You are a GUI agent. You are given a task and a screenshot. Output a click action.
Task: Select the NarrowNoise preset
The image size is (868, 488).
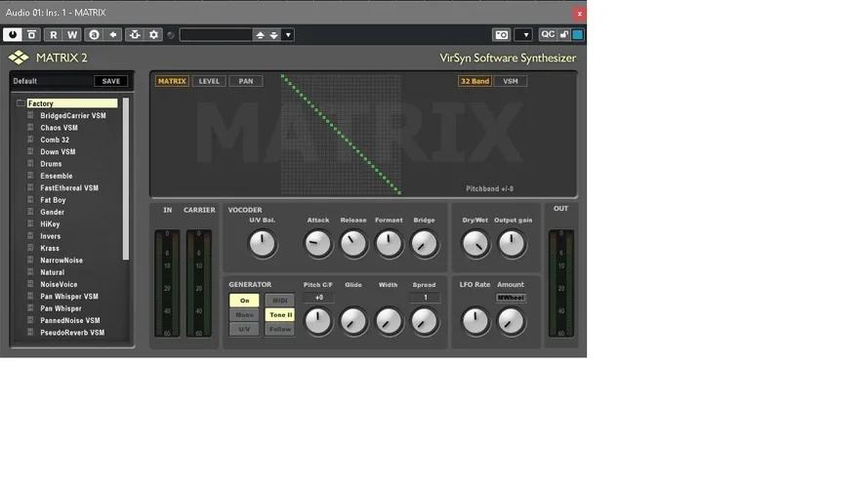[x=62, y=260]
